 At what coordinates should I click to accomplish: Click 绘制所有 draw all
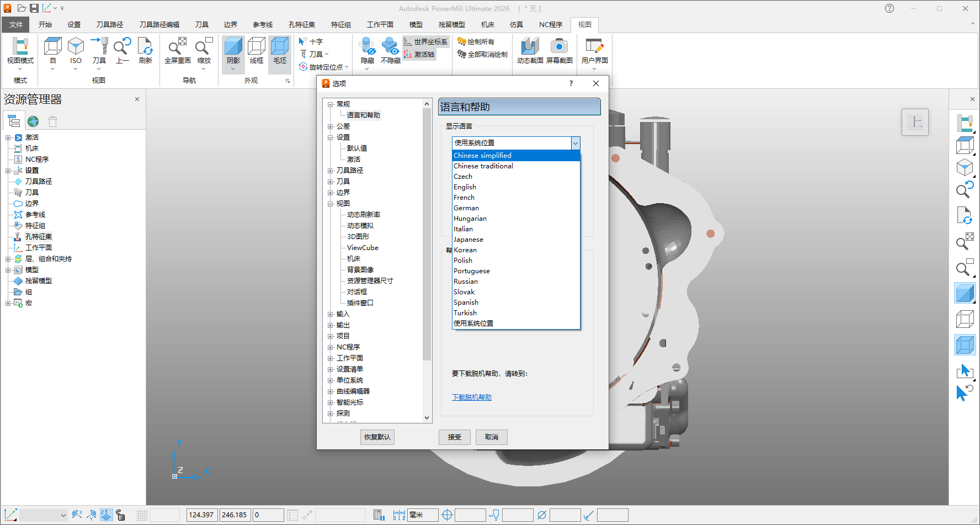pos(476,41)
